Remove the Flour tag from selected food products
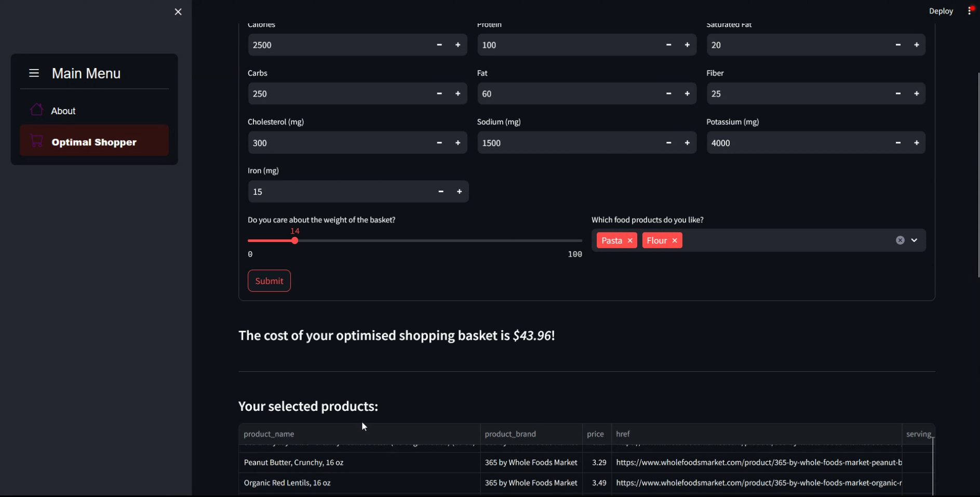 pos(674,240)
